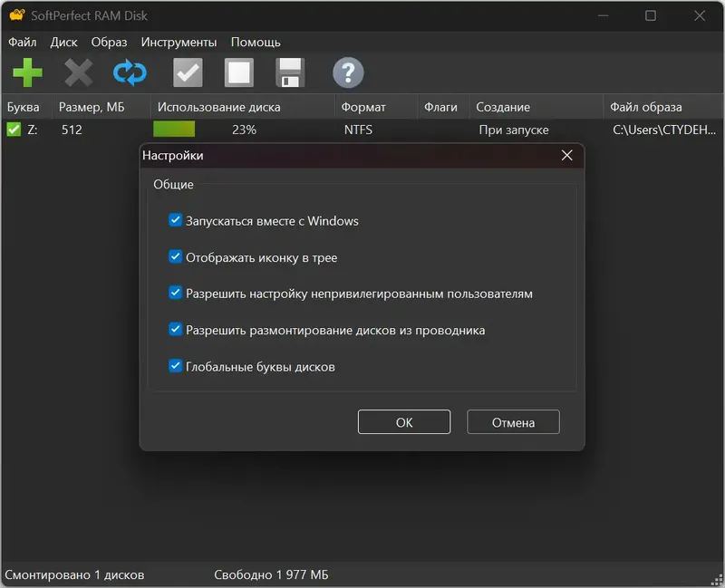This screenshot has width=725, height=588.
Task: Open help with the question mark icon
Action: coord(348,72)
